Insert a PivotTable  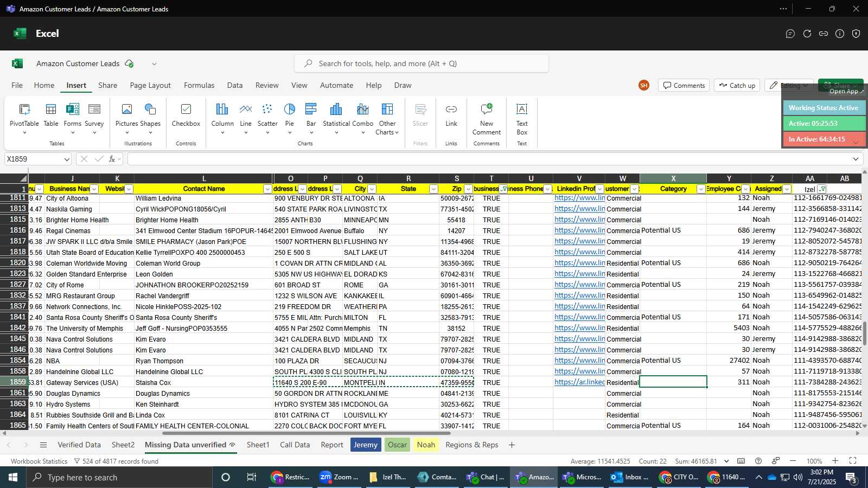[24, 118]
